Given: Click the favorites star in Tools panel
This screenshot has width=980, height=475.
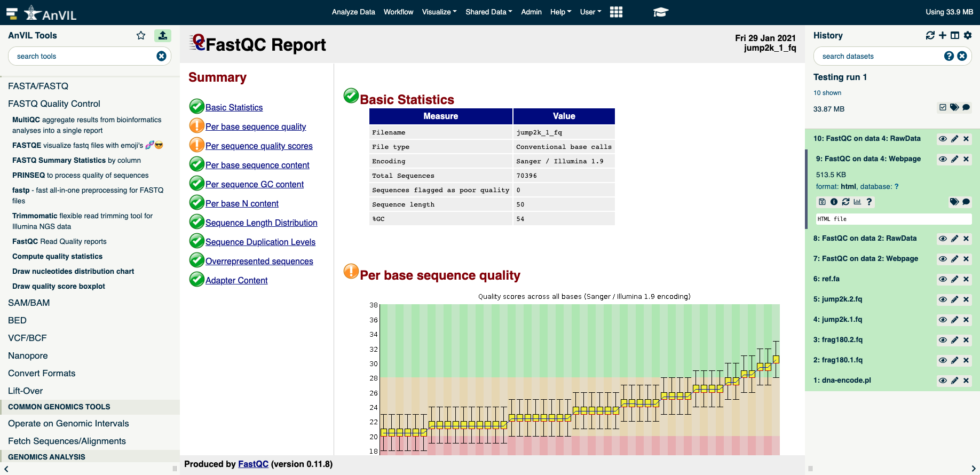Looking at the screenshot, I should click(141, 35).
